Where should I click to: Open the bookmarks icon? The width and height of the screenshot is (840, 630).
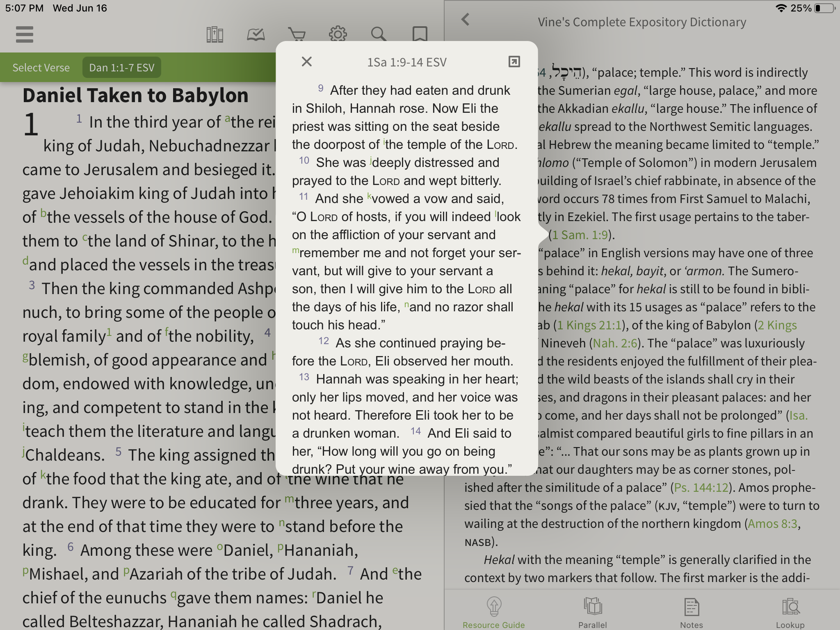click(x=420, y=34)
